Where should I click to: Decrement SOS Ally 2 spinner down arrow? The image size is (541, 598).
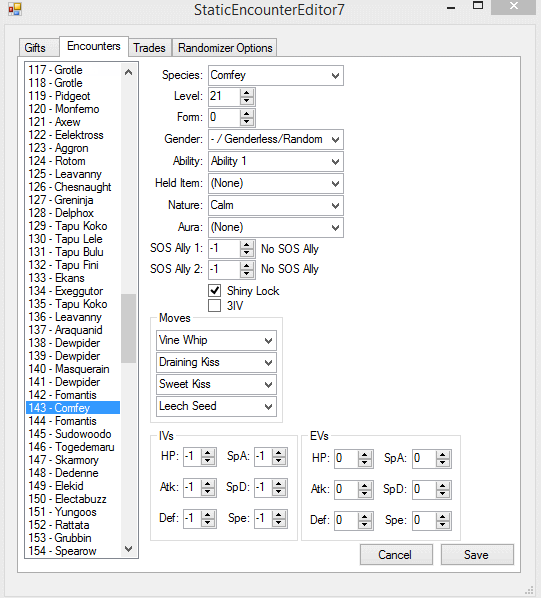(x=247, y=273)
